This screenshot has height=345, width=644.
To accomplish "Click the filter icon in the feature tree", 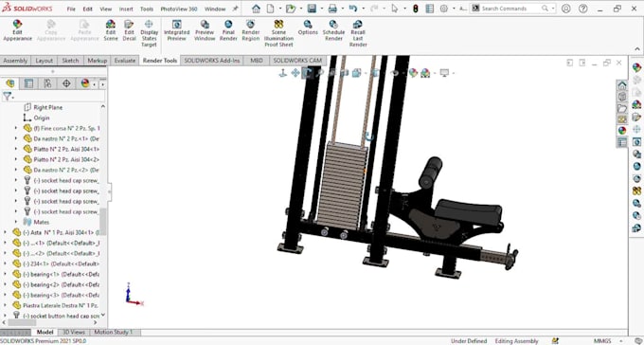I will [x=7, y=97].
